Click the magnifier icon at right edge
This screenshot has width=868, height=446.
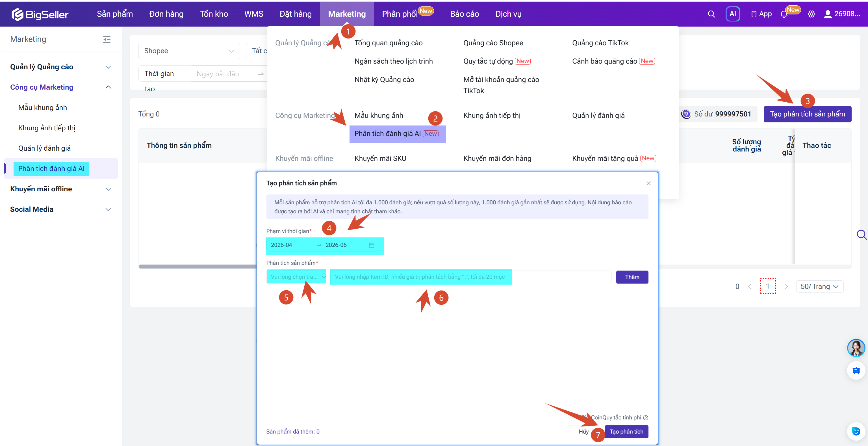point(861,235)
